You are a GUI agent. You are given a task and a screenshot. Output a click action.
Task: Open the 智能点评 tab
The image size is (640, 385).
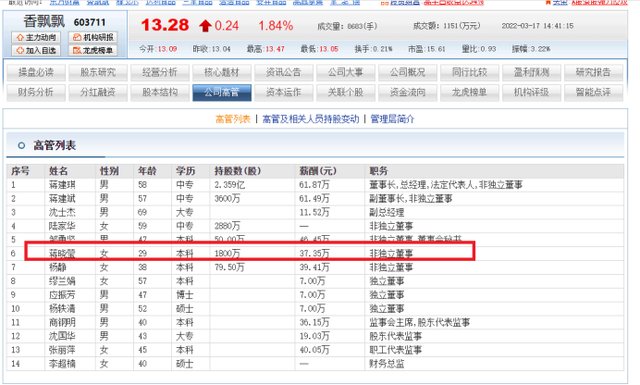tap(593, 93)
